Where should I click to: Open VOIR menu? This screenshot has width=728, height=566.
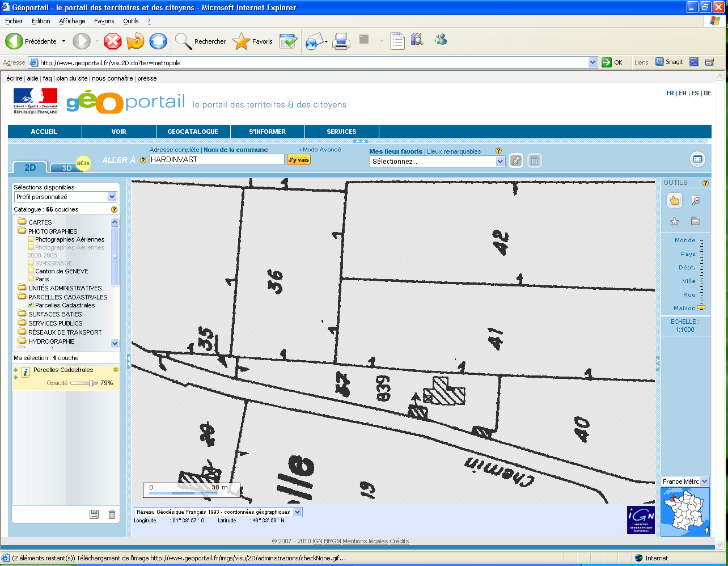click(x=119, y=132)
